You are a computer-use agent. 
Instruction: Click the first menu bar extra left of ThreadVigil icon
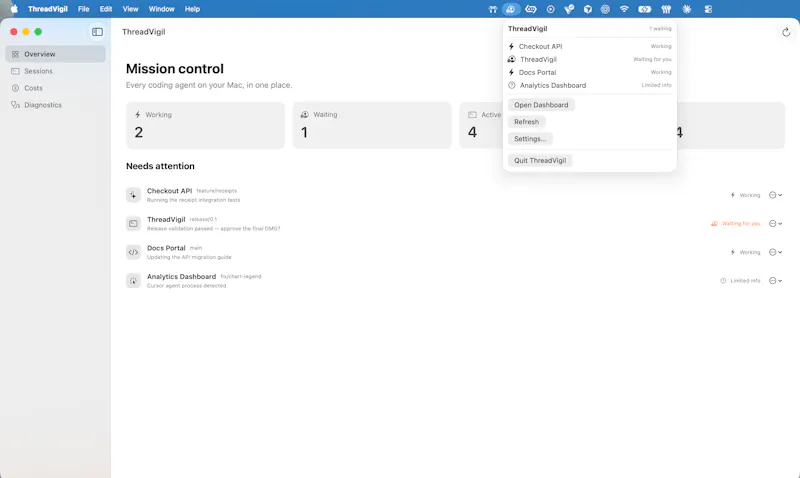tap(492, 9)
